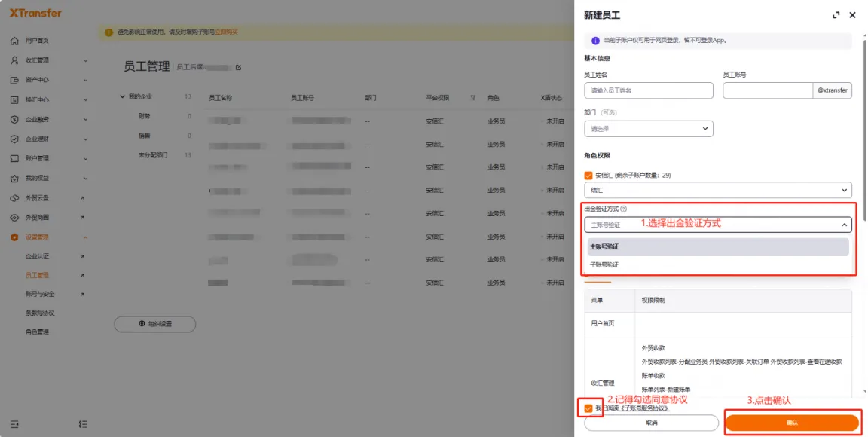Click the 员工姓名 input field
The height and width of the screenshot is (437, 868).
[x=648, y=90]
